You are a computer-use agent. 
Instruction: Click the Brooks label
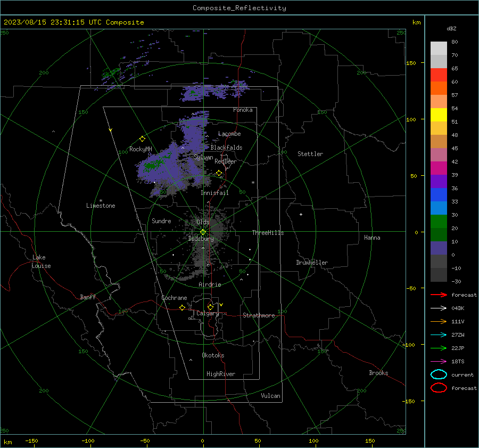pyautogui.click(x=378, y=373)
